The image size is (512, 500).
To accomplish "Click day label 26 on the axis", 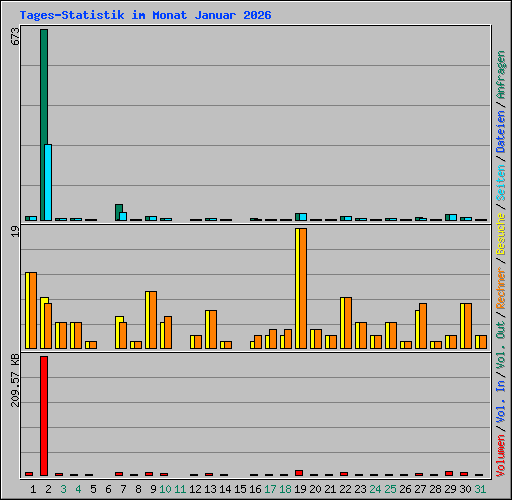I will point(405,489).
